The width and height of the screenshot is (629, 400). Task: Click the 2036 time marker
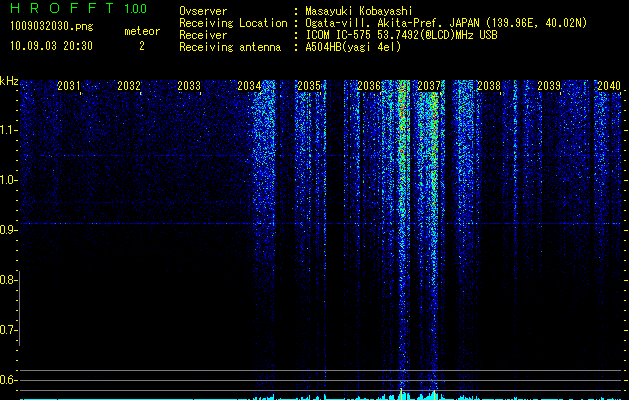369,86
